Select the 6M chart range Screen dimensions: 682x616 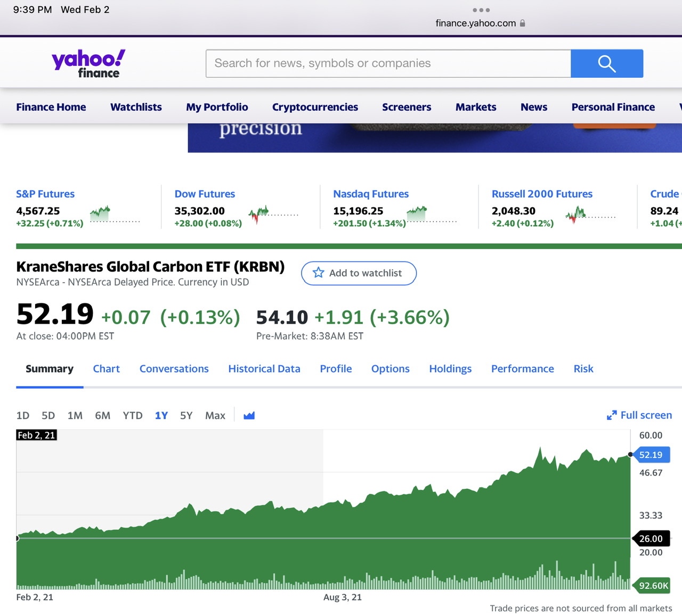click(x=103, y=415)
